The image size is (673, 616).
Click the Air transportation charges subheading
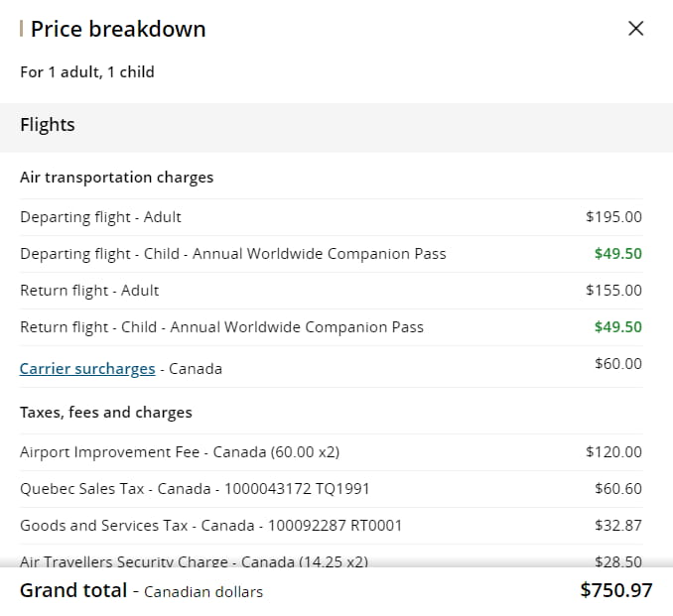click(x=116, y=178)
